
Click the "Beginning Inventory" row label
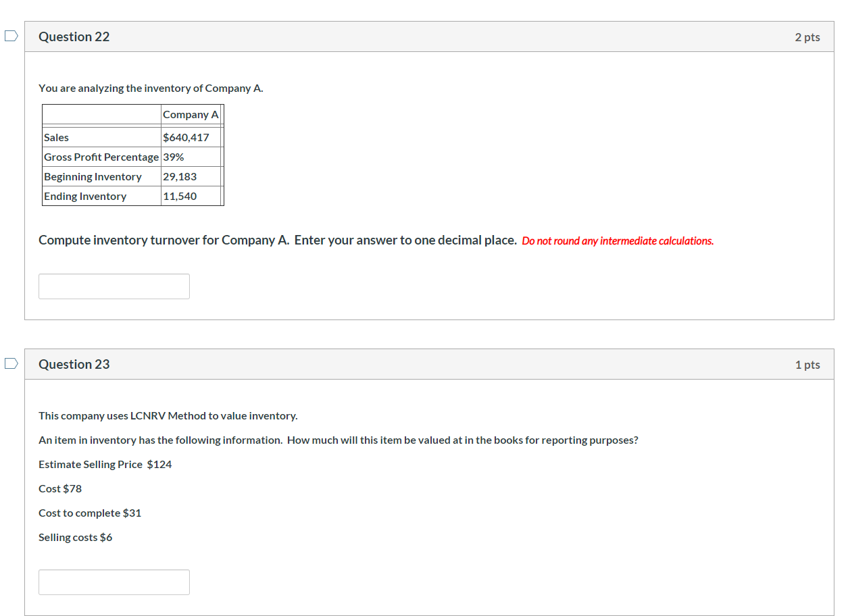coord(93,177)
